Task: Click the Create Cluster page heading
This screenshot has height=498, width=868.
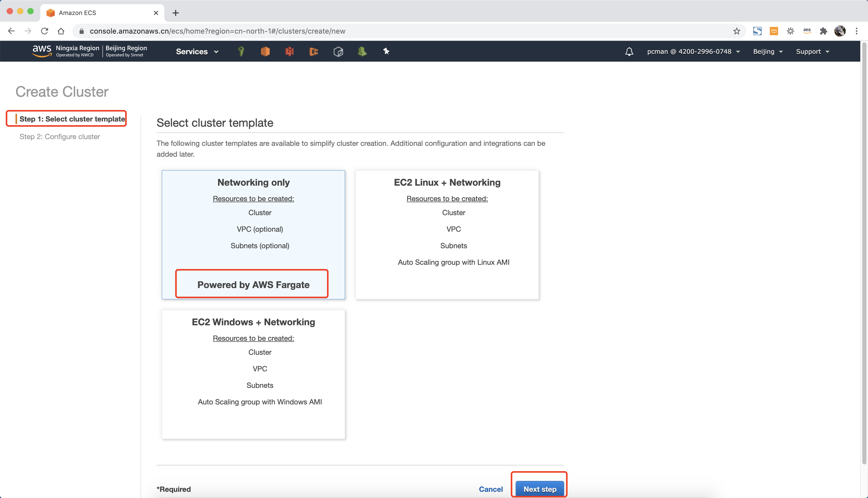Action: pyautogui.click(x=62, y=92)
